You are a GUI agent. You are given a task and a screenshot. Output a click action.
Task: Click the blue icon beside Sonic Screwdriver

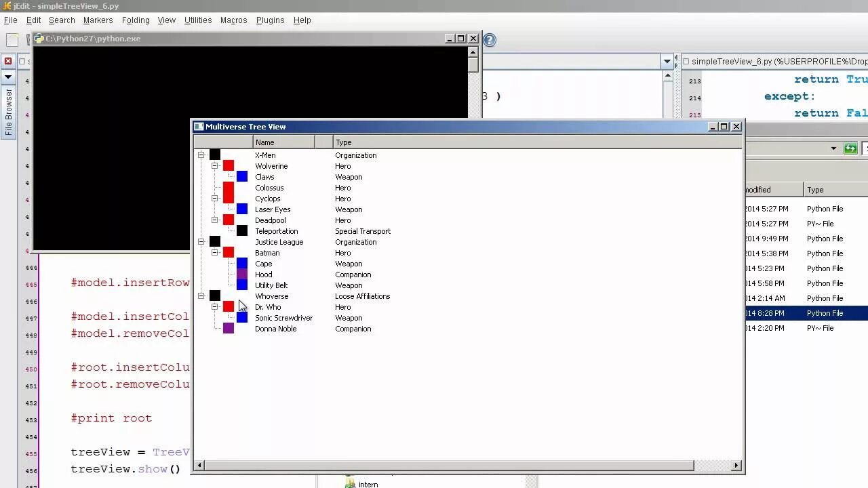pos(242,318)
